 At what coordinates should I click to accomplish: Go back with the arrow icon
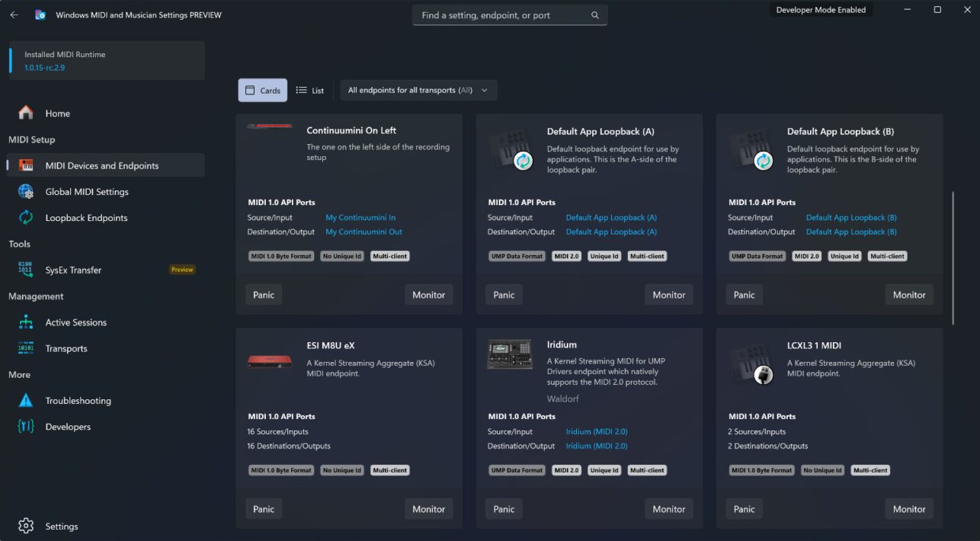click(x=14, y=14)
